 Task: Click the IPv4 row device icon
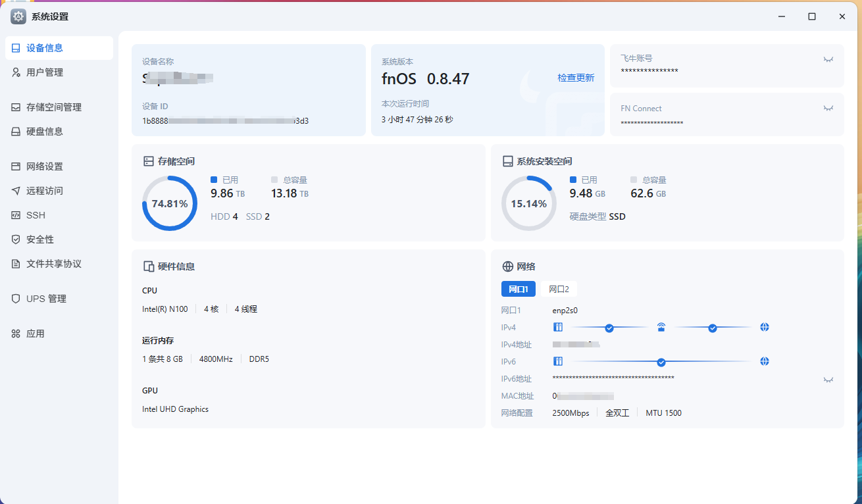(x=558, y=327)
